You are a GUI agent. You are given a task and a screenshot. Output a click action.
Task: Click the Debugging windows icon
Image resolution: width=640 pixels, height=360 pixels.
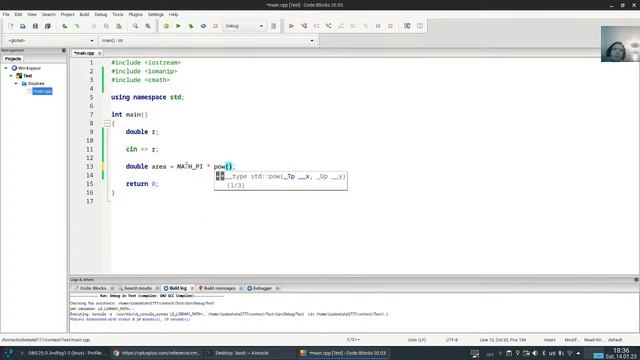pyautogui.click(x=407, y=26)
